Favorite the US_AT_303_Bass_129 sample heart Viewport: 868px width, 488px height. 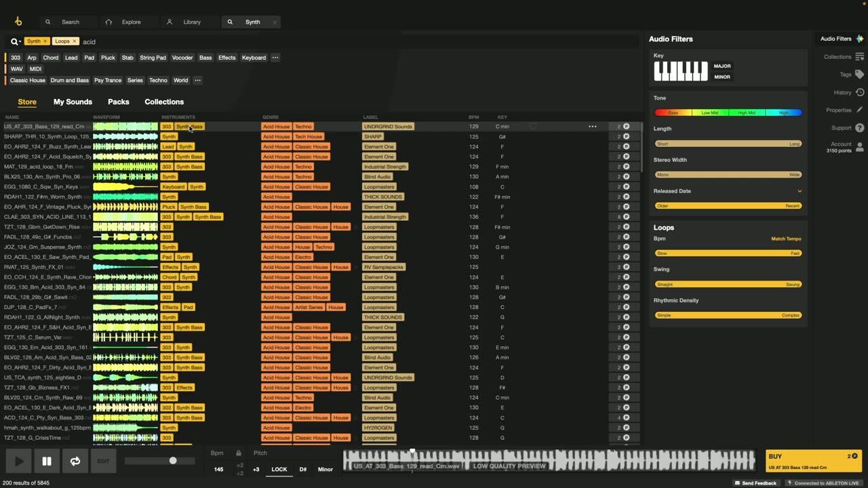tap(533, 126)
